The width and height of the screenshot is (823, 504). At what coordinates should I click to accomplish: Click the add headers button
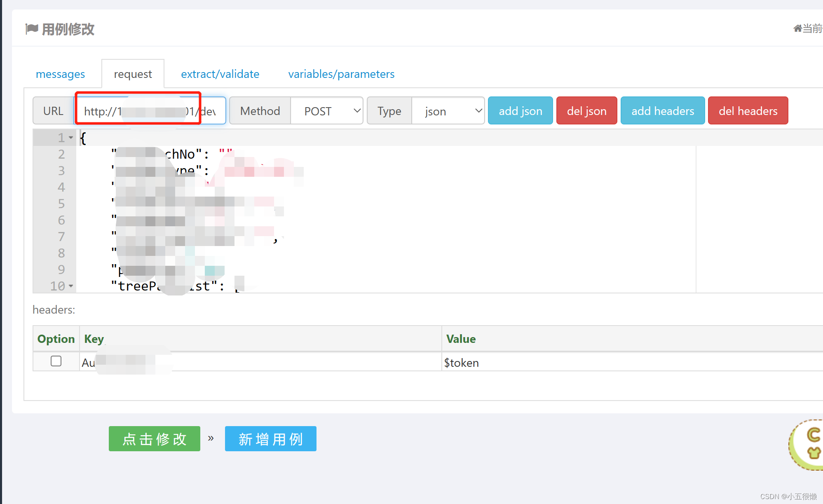pos(662,110)
